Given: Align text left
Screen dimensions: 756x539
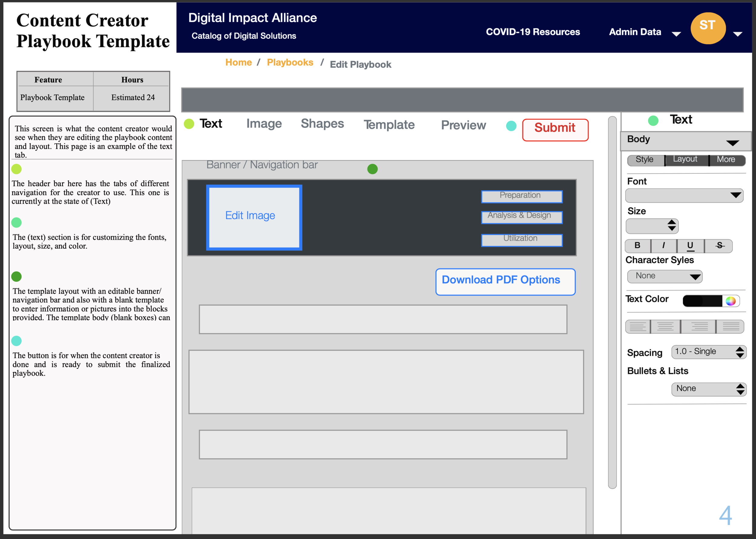Looking at the screenshot, I should 637,327.
